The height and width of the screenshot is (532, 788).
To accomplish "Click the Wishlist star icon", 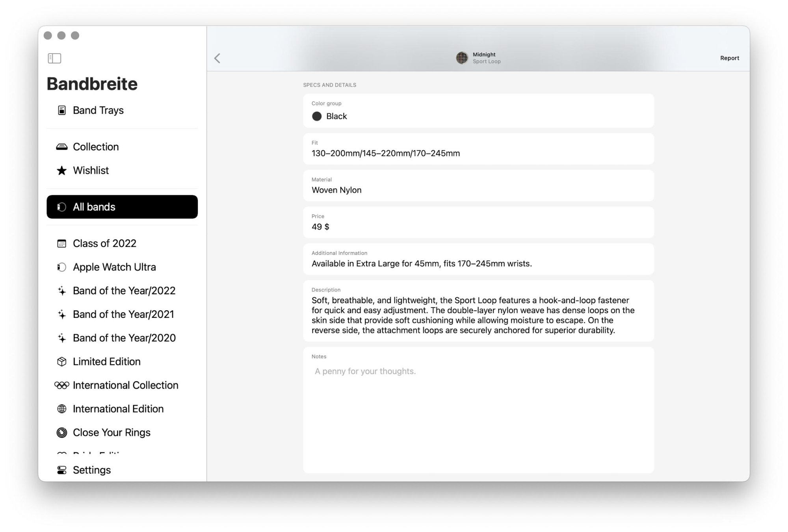I will 62,171.
